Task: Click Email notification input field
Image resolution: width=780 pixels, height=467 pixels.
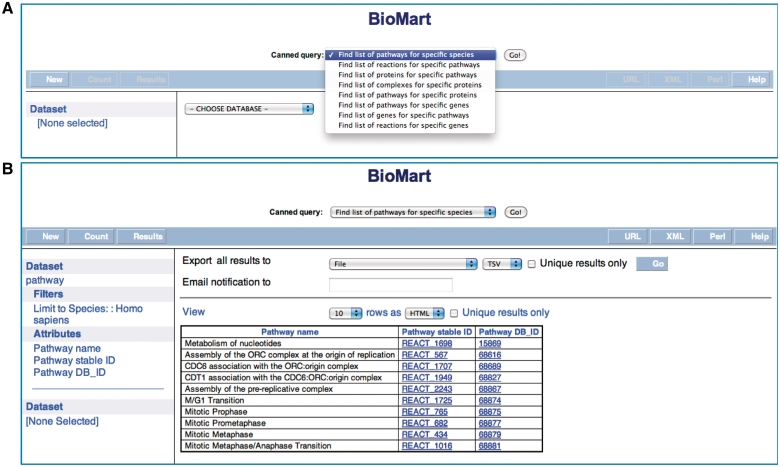Action: [390, 284]
